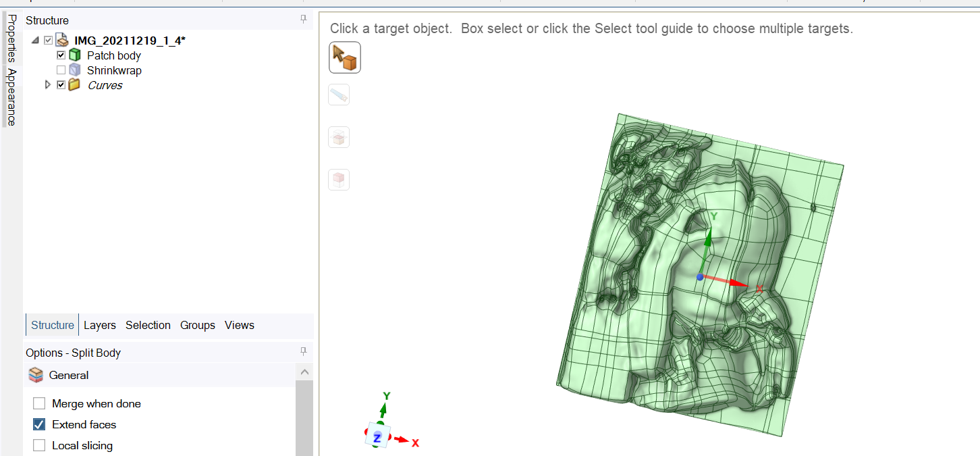Select Shrinkwrap in Structure tree

114,70
